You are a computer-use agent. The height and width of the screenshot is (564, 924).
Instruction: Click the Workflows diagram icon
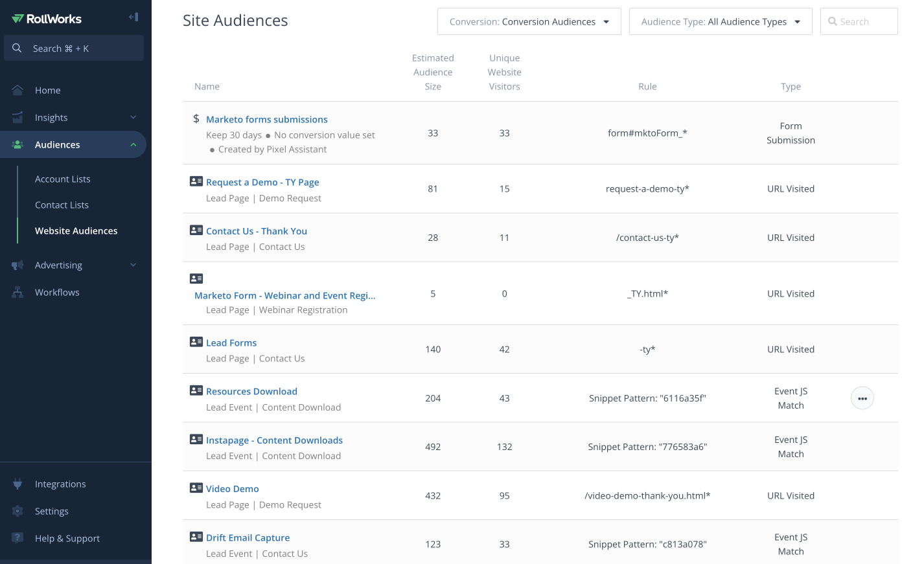[17, 292]
